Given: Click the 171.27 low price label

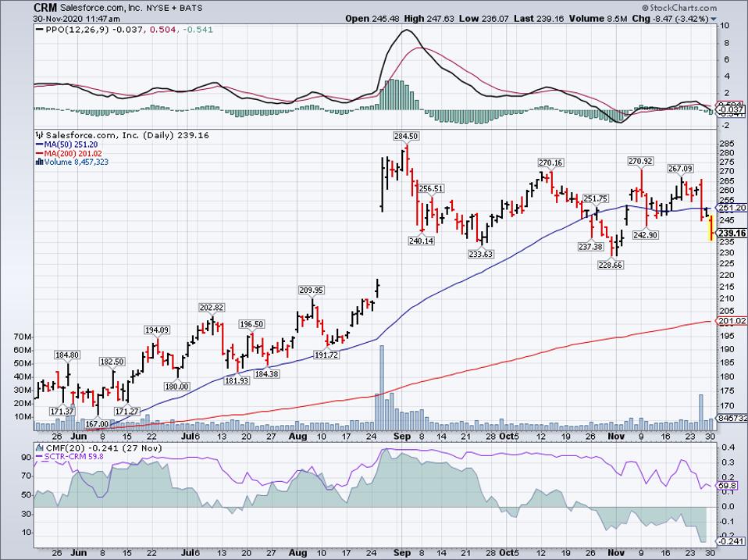Looking at the screenshot, I should coord(127,411).
